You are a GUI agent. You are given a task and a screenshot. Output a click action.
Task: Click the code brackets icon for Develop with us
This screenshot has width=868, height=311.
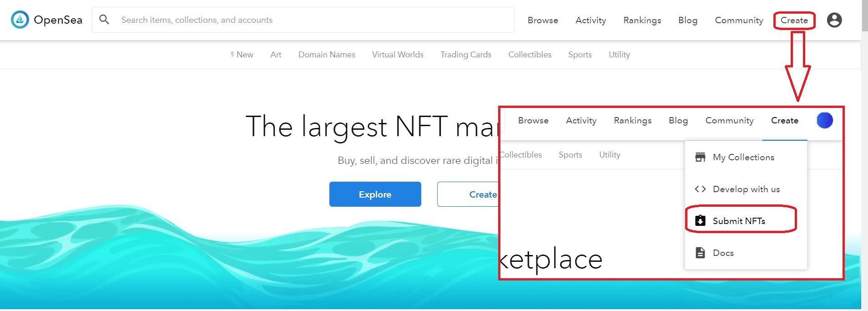[x=701, y=189]
